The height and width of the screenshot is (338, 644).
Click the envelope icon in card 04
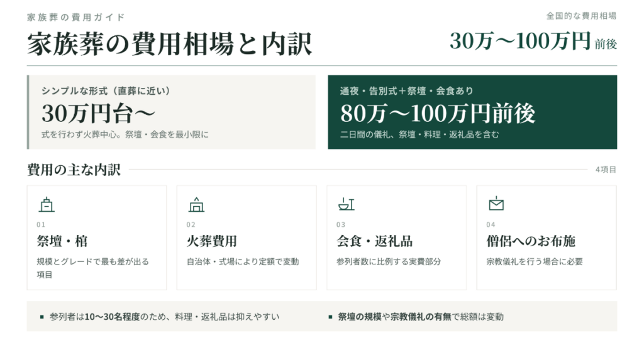coord(496,204)
